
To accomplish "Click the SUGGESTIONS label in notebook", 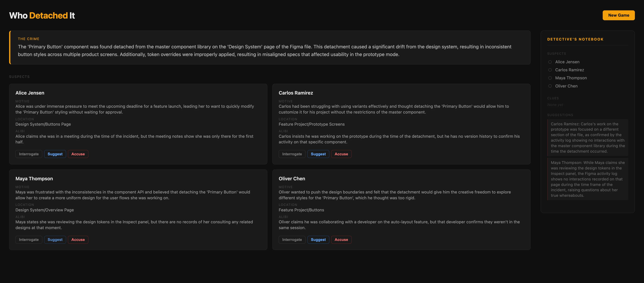I will [x=560, y=115].
